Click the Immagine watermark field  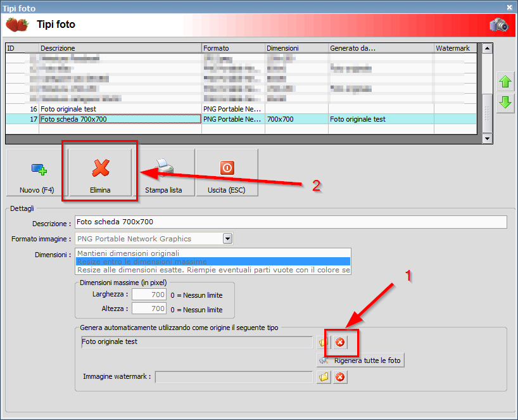(234, 377)
